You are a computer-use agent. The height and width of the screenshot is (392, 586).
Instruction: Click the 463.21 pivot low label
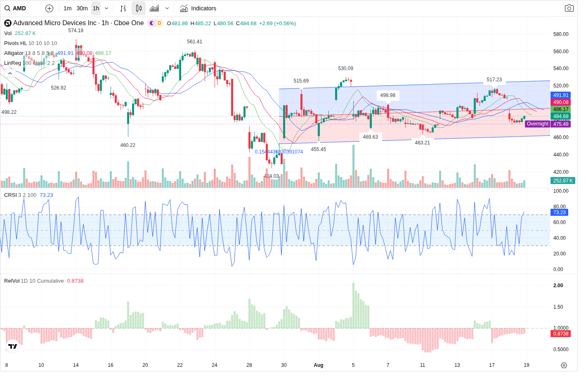(x=423, y=143)
